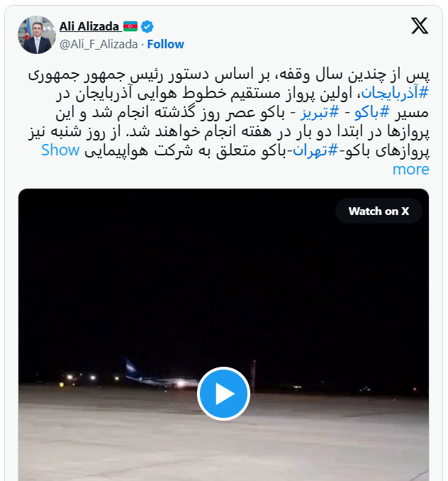Screen dimensions: 448x481
Task: Play the embedded video
Action: [x=224, y=393]
